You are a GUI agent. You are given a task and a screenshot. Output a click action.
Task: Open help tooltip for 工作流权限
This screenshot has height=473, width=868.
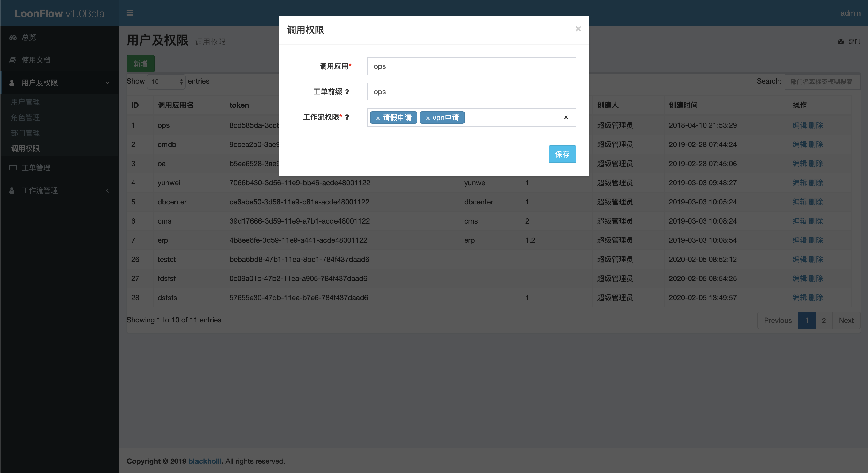point(347,117)
